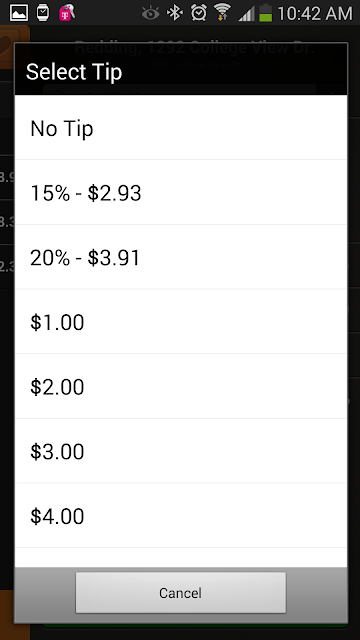Viewport: 360px width, 640px height.
Task: Select the $3.00 tip amount
Action: click(x=181, y=451)
